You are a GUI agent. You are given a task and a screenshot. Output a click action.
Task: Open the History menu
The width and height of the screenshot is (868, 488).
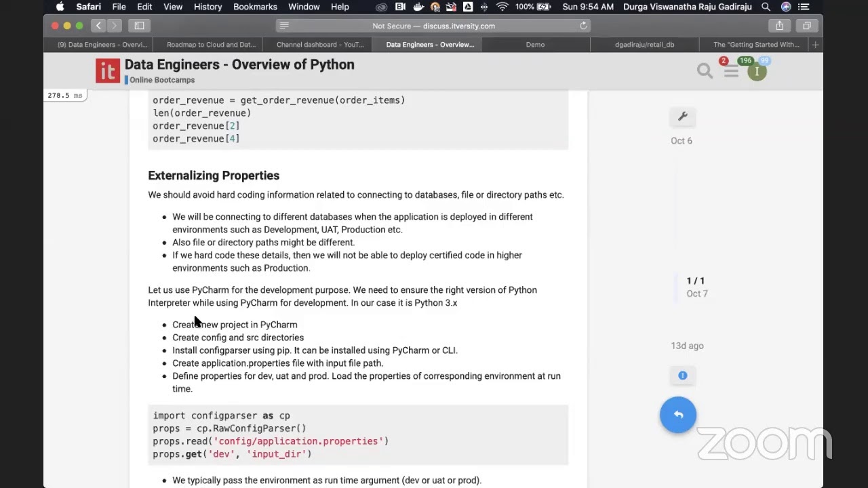pos(208,7)
